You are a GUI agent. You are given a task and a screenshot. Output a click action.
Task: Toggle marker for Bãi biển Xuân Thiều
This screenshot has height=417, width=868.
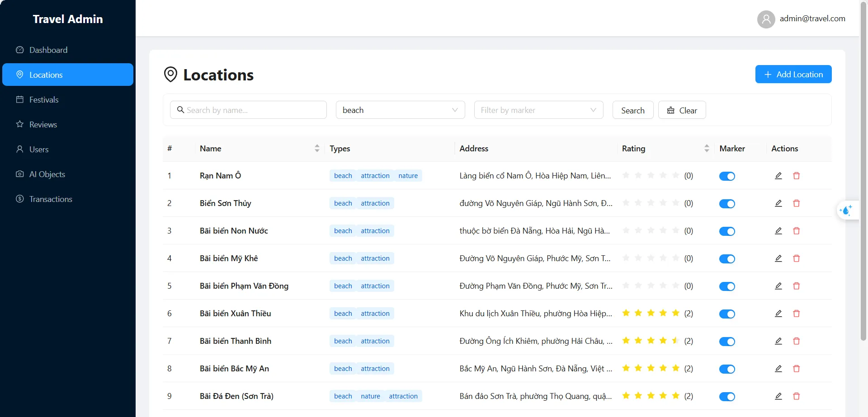[727, 314]
